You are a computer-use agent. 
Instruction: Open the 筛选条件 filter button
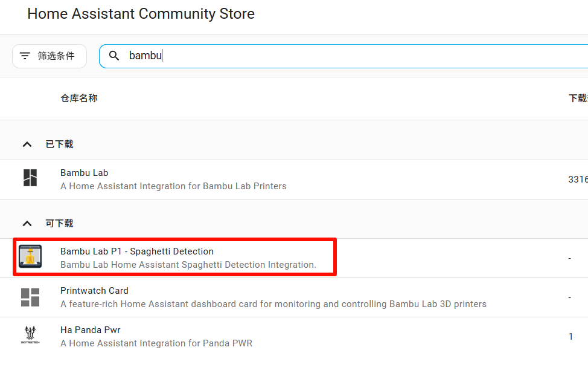pyautogui.click(x=50, y=56)
